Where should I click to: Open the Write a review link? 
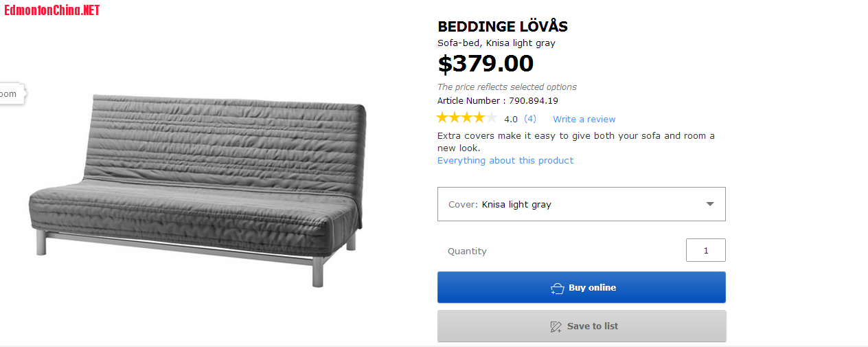tap(584, 120)
